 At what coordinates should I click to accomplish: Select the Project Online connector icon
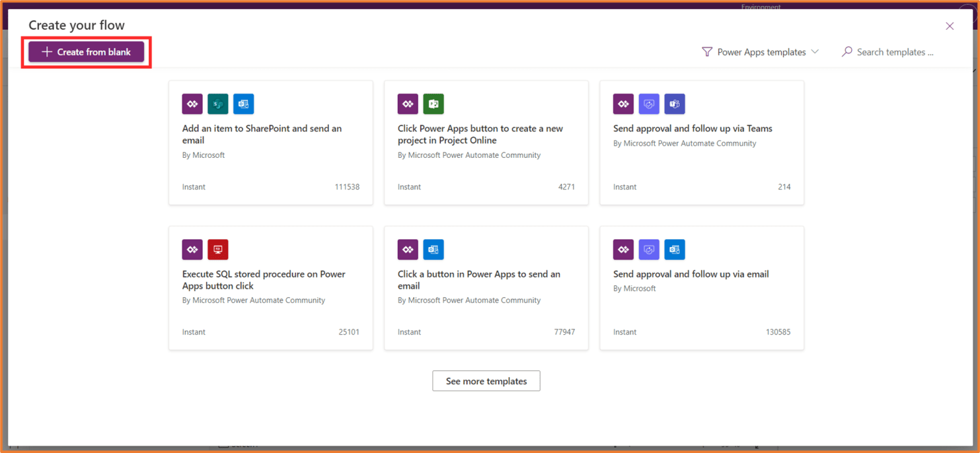click(x=433, y=104)
